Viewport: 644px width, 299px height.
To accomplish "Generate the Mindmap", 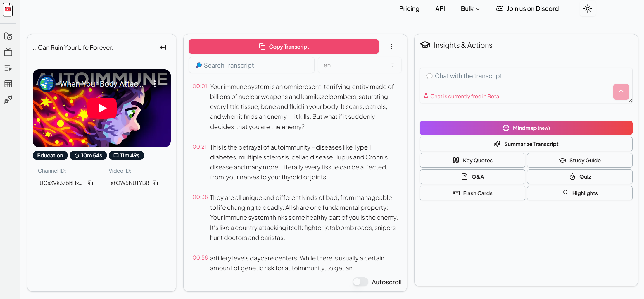I will (526, 128).
